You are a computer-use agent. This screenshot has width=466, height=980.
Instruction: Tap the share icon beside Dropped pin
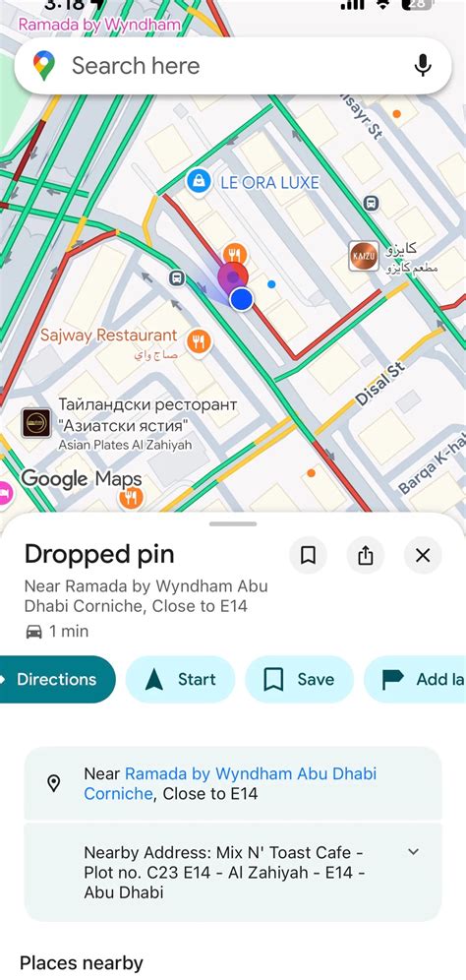[366, 555]
